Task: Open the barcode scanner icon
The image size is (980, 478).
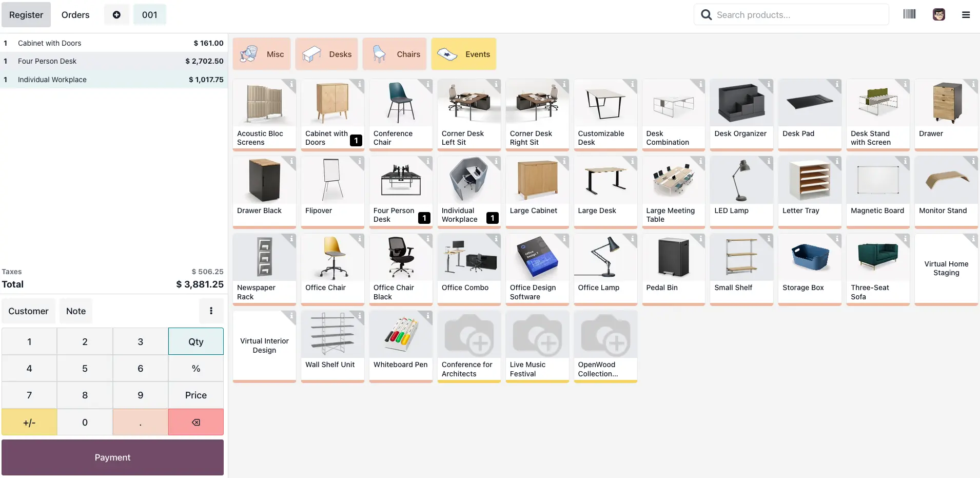Action: (x=909, y=14)
